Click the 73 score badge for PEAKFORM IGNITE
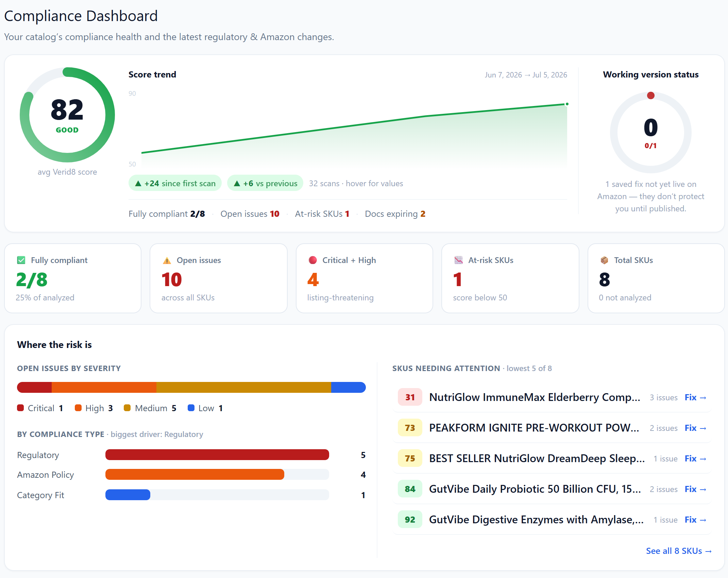This screenshot has height=578, width=728. [410, 428]
